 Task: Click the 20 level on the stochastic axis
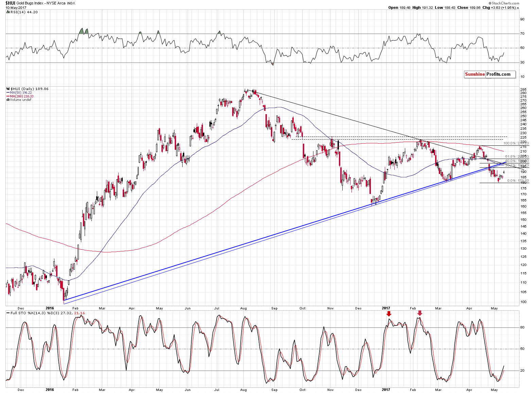[x=522, y=371]
